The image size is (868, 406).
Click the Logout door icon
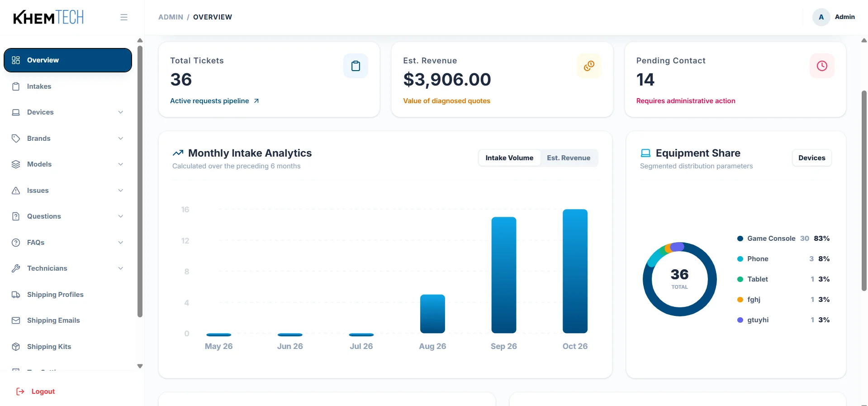tap(20, 392)
